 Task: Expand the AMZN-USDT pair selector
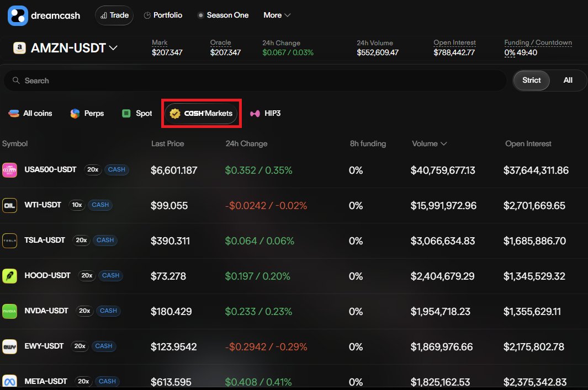(113, 48)
